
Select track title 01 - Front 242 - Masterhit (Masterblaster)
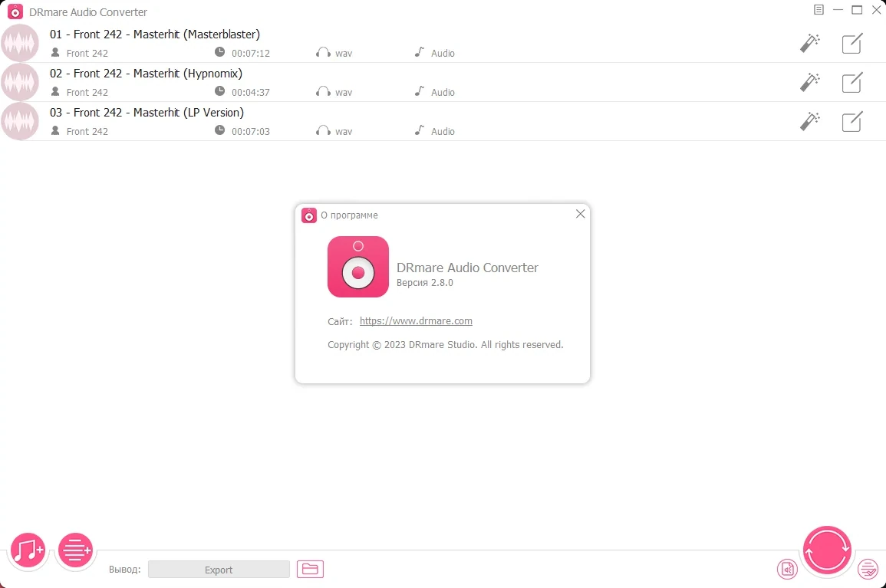pos(155,34)
